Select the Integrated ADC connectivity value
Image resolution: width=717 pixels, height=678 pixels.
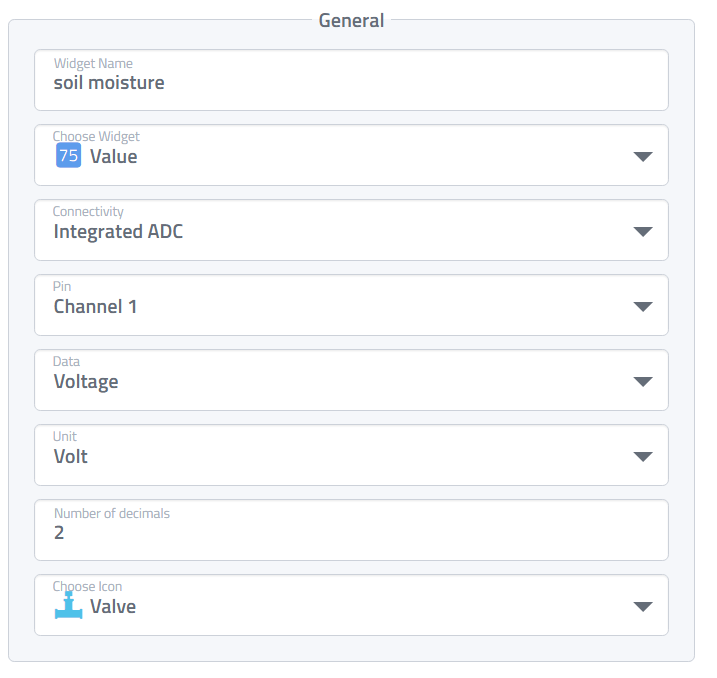[118, 232]
